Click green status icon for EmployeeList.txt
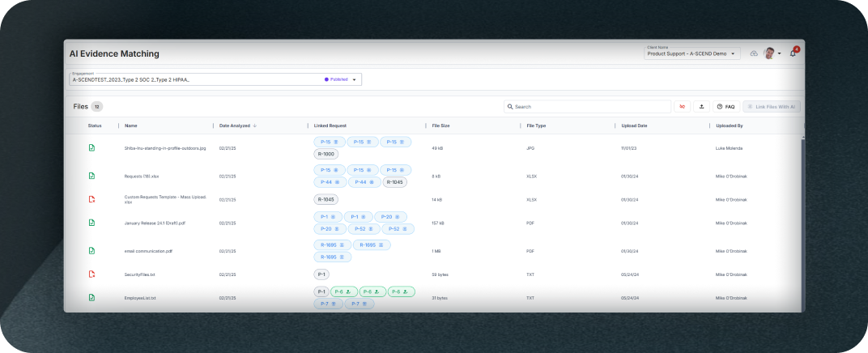Viewport: 868px width, 353px height. (x=91, y=298)
